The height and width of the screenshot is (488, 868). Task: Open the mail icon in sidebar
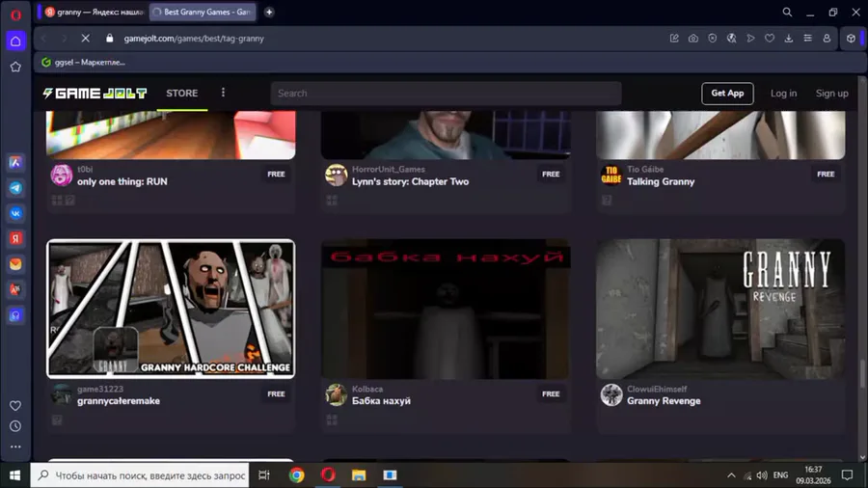[15, 264]
